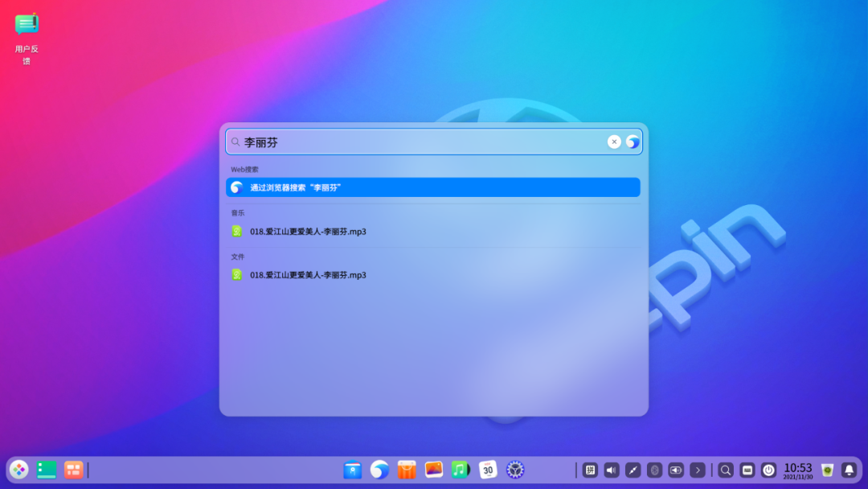Viewport: 868px width, 489px height.
Task: Open the app store from the dock
Action: pyautogui.click(x=407, y=470)
